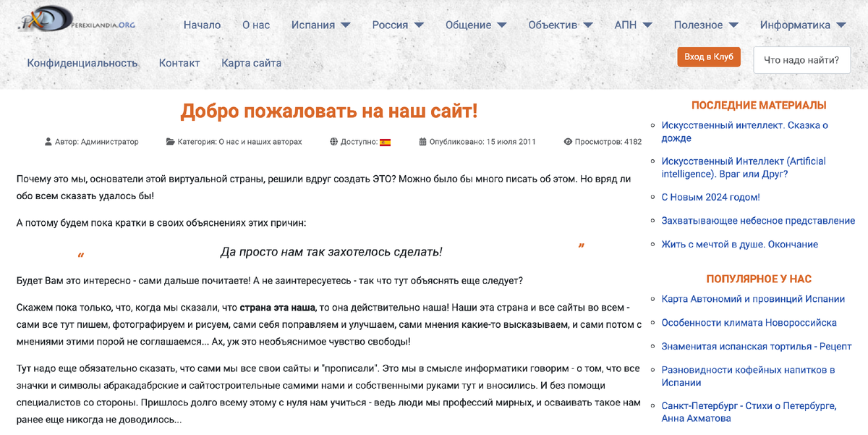Viewport: 868px width, 435px height.
Task: Open the С Новым 2024 годом link
Action: click(x=710, y=197)
